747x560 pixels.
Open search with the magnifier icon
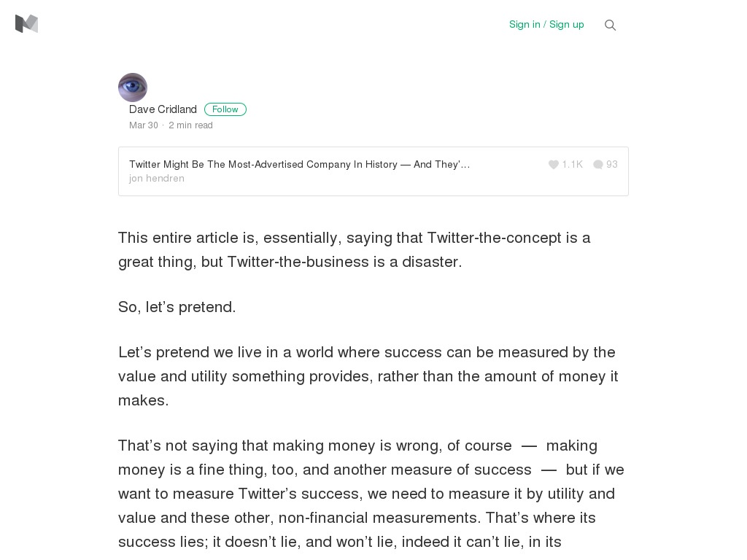610,25
